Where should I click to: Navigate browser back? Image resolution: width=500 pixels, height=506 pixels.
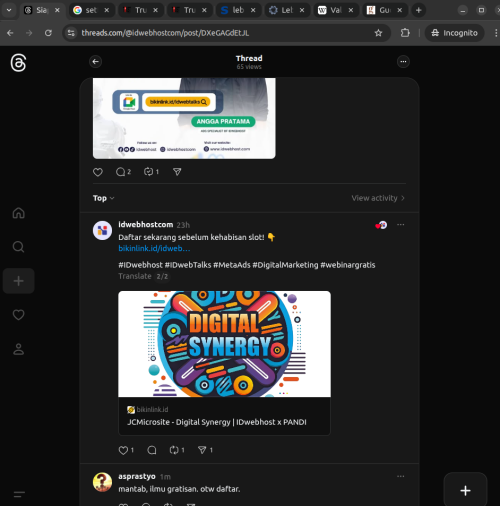click(10, 33)
